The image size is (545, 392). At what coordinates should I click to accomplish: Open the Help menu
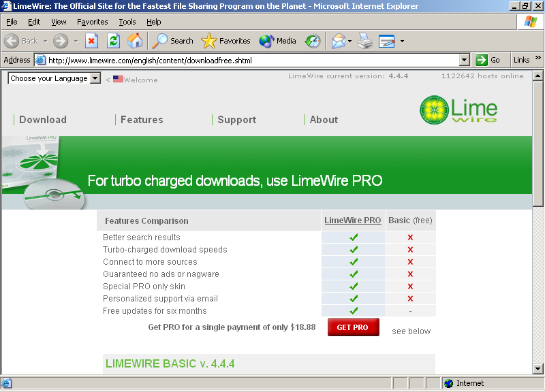pyautogui.click(x=154, y=22)
